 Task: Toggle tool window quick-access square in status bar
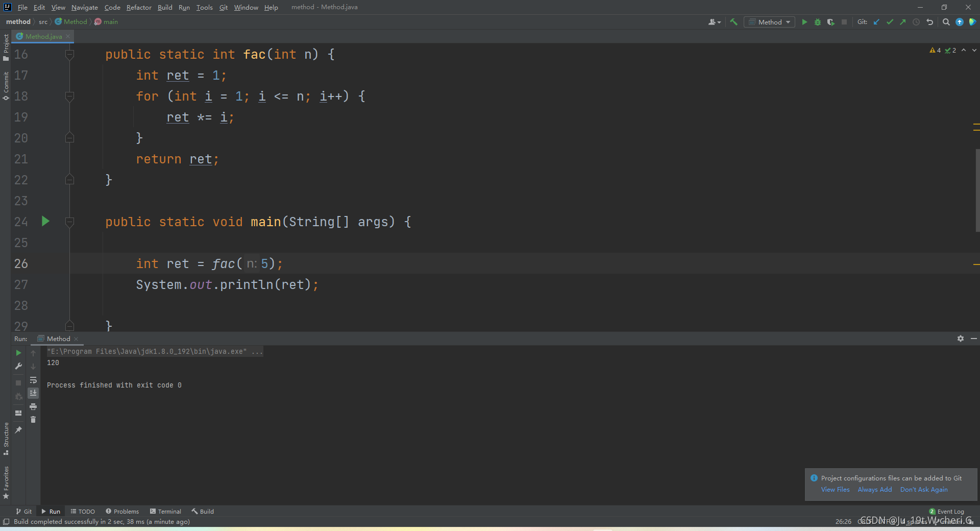click(6, 521)
